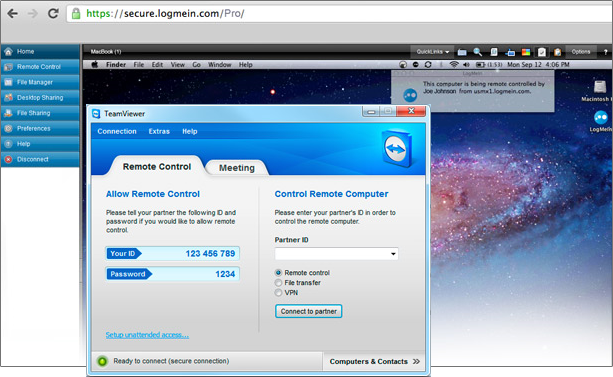The image size is (613, 377).
Task: Click the green padlock security icon
Action: (76, 13)
